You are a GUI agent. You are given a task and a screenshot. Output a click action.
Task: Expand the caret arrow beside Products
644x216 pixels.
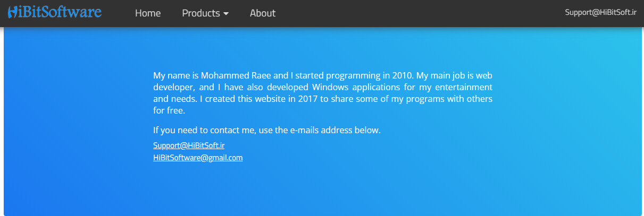click(226, 14)
